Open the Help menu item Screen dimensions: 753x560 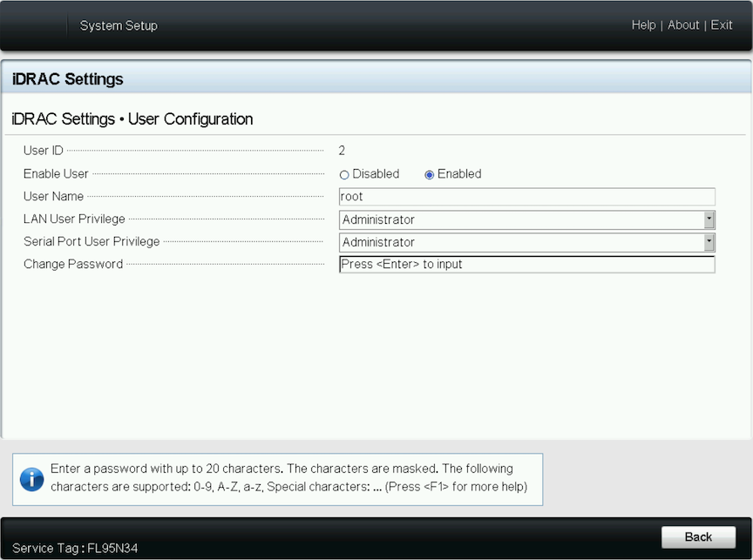point(643,25)
